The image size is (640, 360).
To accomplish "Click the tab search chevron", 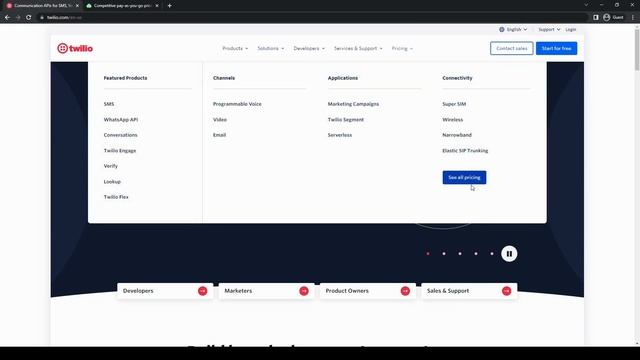I will point(586,5).
